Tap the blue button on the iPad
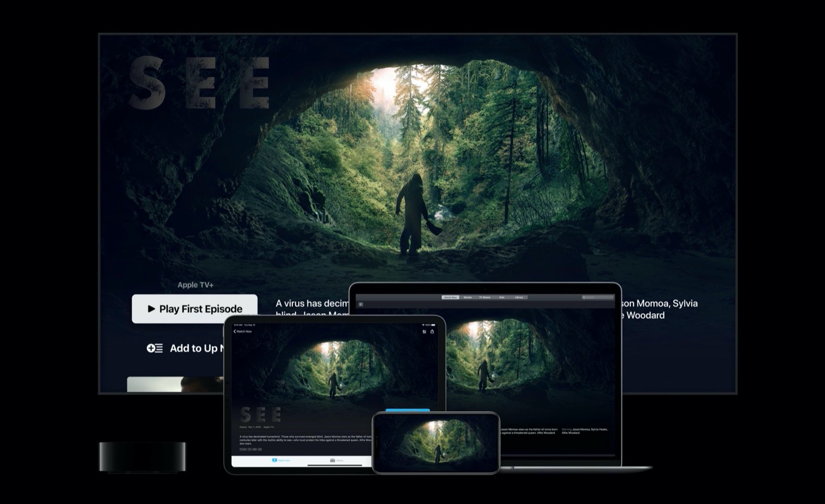This screenshot has height=504, width=825. click(408, 410)
